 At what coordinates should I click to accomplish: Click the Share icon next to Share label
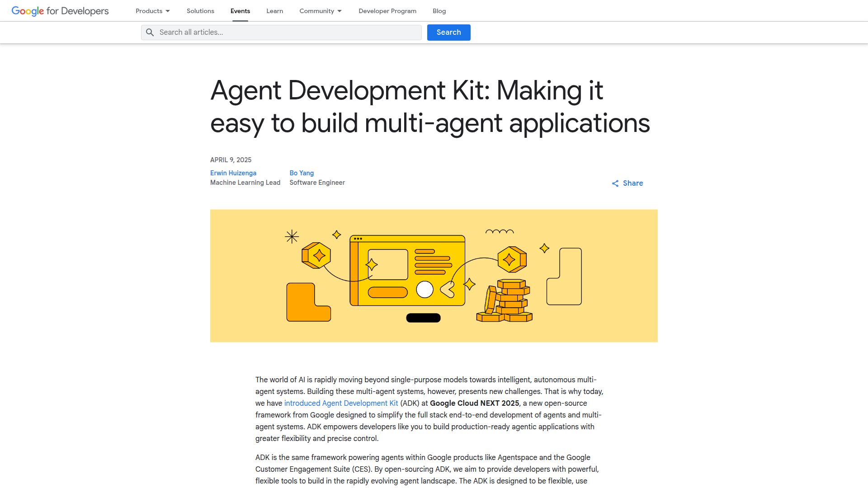pyautogui.click(x=615, y=183)
